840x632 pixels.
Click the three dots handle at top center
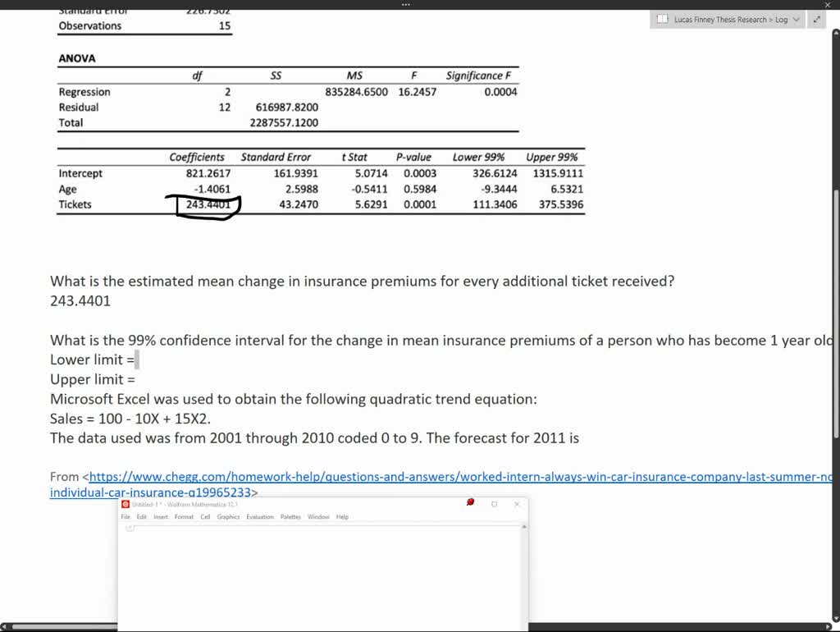tap(405, 4)
